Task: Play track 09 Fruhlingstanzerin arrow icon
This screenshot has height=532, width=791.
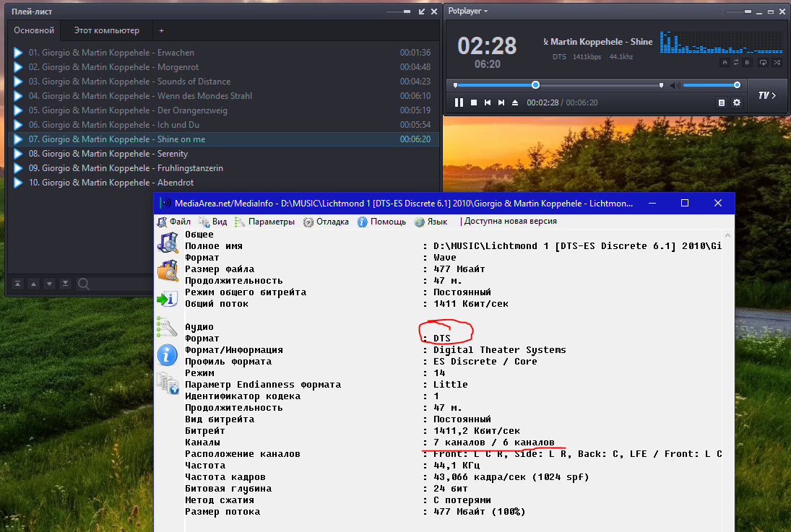Action: 18,168
